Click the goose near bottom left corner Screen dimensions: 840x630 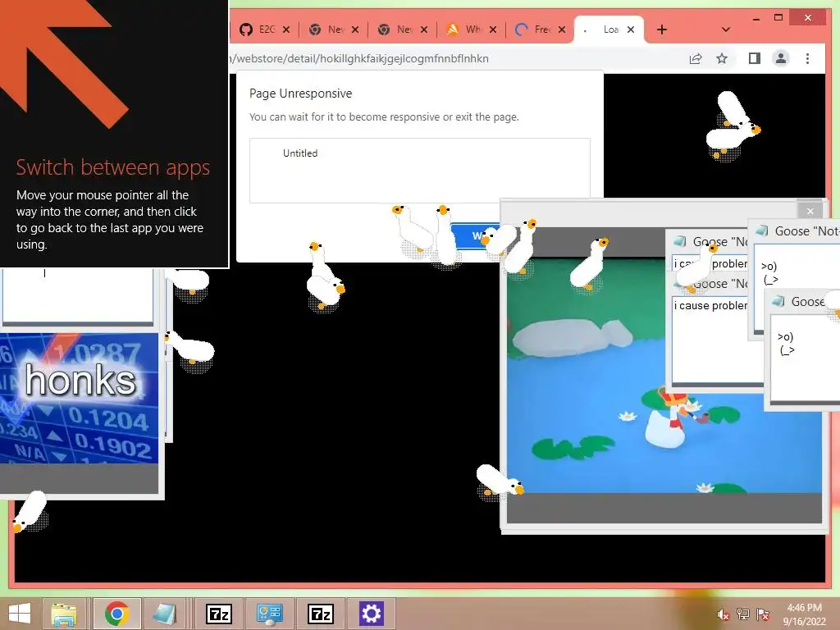30,512
